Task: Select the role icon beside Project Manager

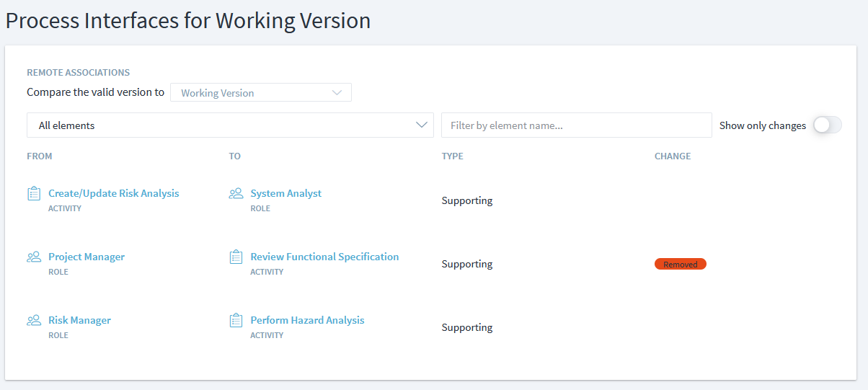Action: (33, 257)
